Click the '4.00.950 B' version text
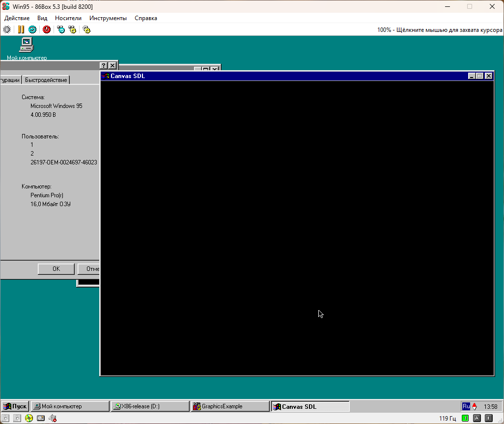504x424 pixels. click(43, 115)
